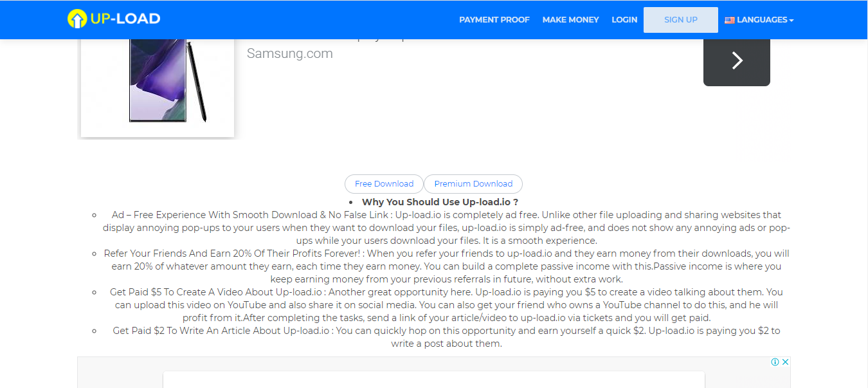This screenshot has width=868, height=388.
Task: Click the US flag language icon
Action: coord(730,20)
